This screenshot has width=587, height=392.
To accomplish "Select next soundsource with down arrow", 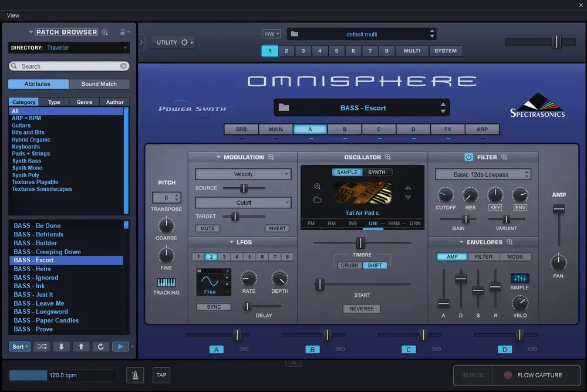I will [408, 197].
